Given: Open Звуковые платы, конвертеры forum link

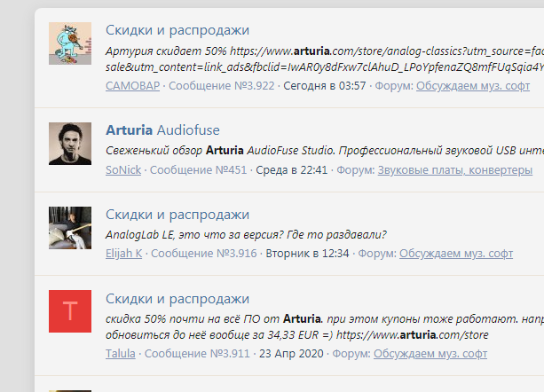Looking at the screenshot, I should tap(454, 170).
